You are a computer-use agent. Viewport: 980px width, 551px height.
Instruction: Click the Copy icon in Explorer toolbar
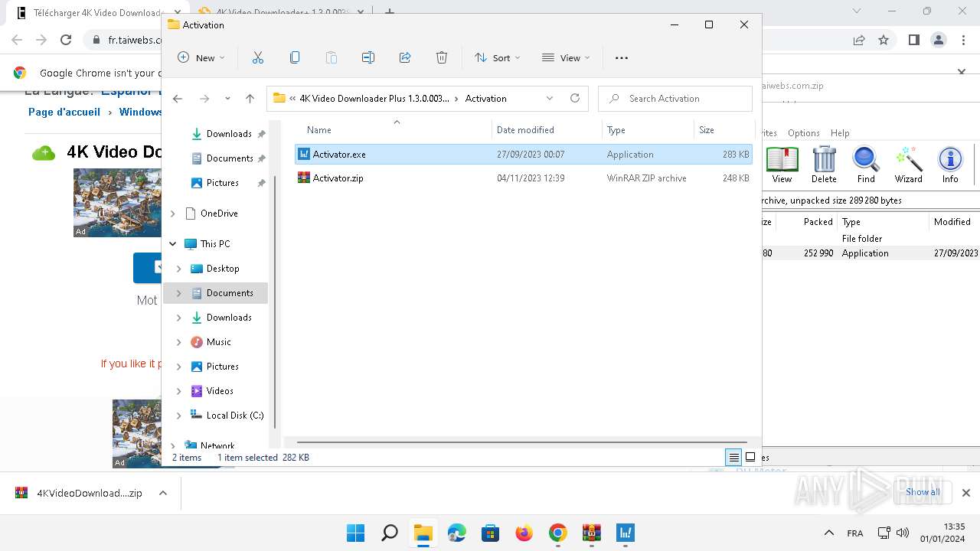pyautogui.click(x=295, y=57)
